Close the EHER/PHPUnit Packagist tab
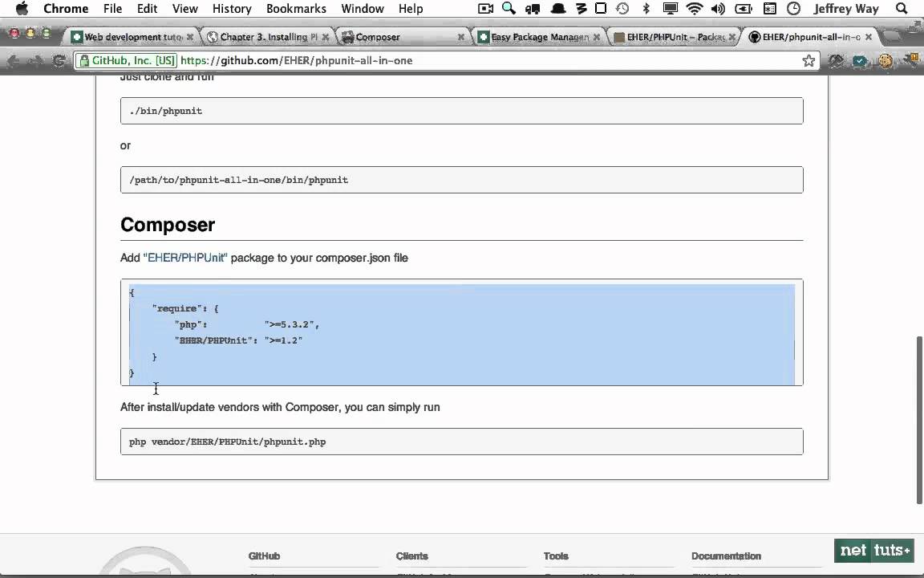Viewport: 924px width, 578px height. point(731,37)
